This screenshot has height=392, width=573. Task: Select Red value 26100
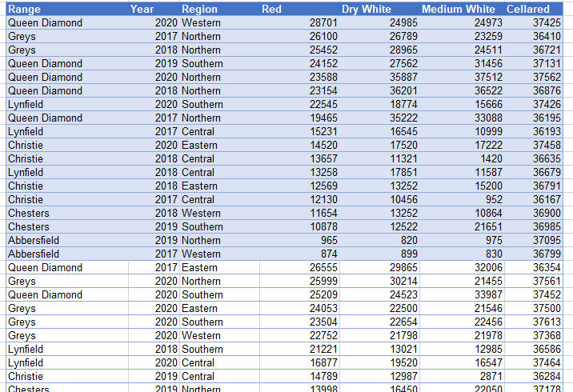323,37
